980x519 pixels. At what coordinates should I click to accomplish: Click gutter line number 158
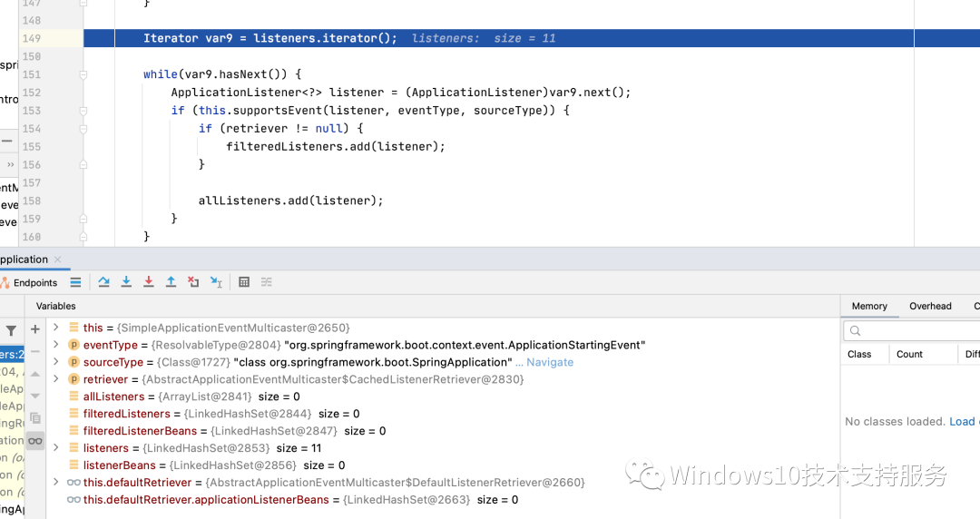pyautogui.click(x=31, y=201)
